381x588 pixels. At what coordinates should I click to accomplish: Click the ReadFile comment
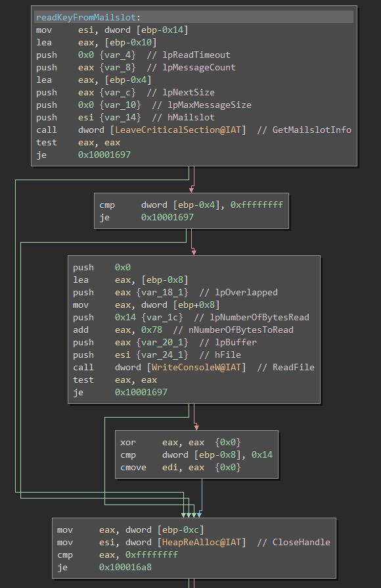pyautogui.click(x=286, y=367)
